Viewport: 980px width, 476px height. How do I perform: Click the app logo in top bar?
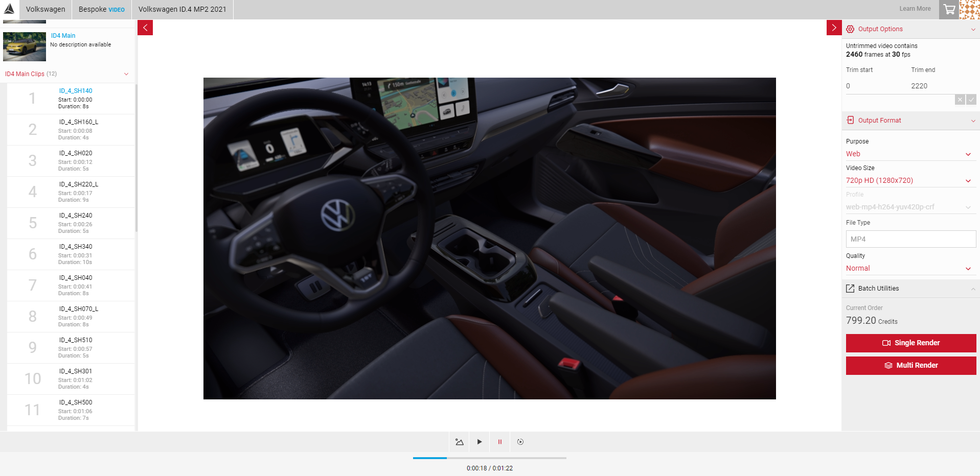coord(9,9)
